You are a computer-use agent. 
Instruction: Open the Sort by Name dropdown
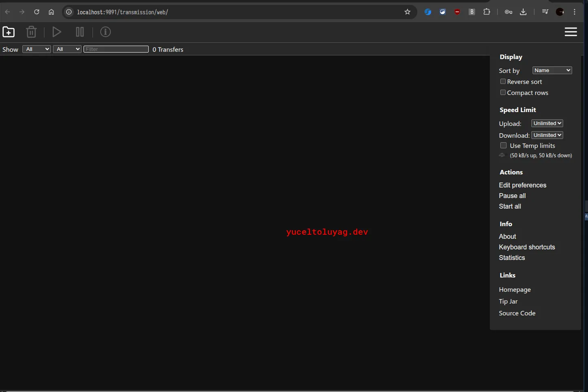click(x=552, y=70)
